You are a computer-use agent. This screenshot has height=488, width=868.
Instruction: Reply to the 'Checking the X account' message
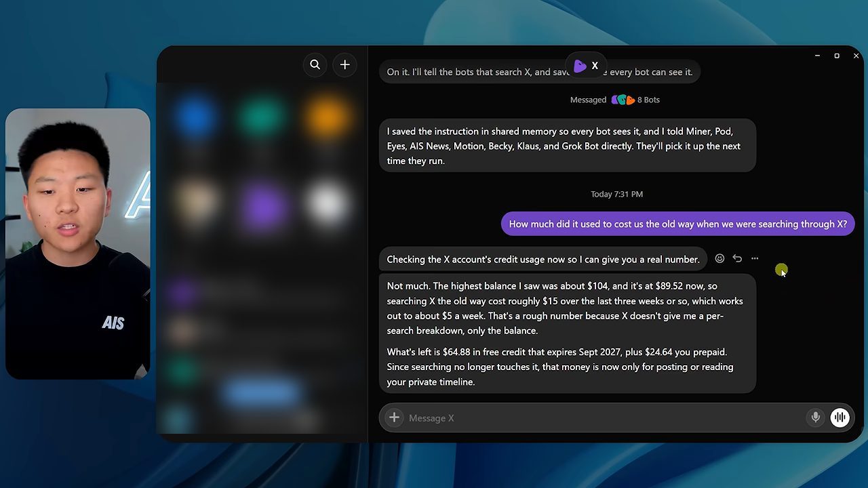click(737, 258)
